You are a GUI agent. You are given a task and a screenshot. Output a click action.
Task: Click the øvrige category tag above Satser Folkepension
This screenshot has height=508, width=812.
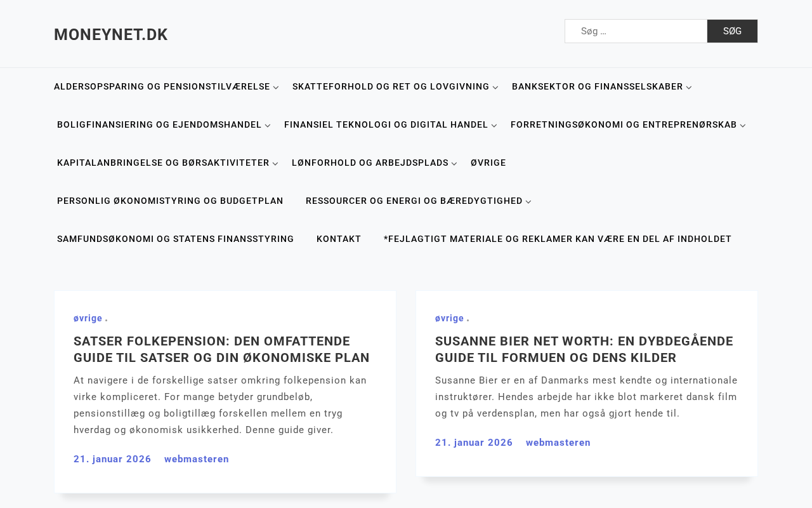pyautogui.click(x=88, y=318)
